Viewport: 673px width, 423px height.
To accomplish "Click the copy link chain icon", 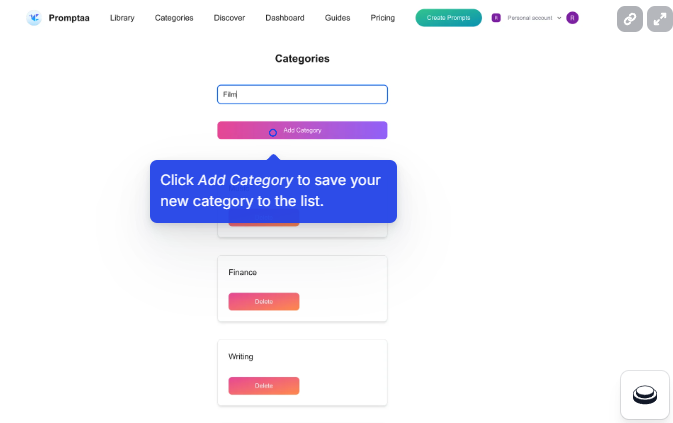I will point(630,19).
